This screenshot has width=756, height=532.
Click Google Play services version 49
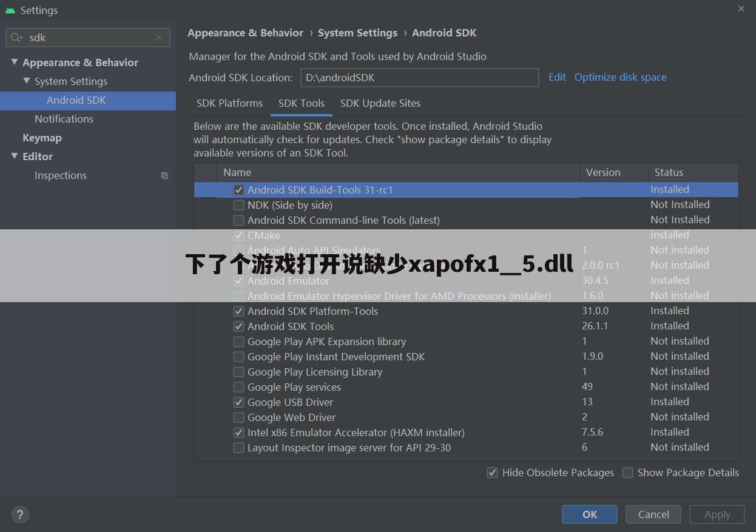587,386
